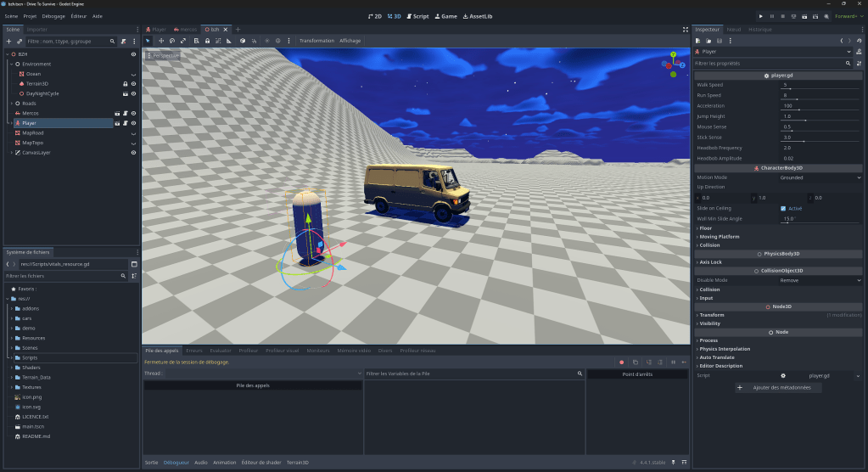Toggle the distraction-free mode expand icon

686,29
